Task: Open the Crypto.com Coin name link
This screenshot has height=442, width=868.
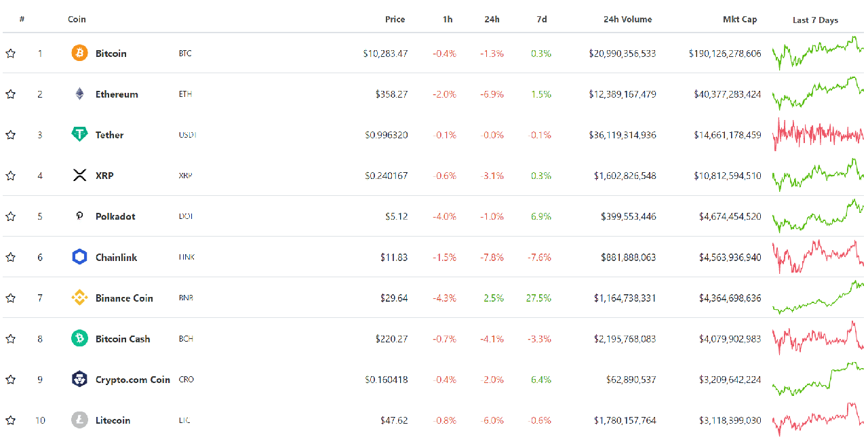Action: click(132, 379)
